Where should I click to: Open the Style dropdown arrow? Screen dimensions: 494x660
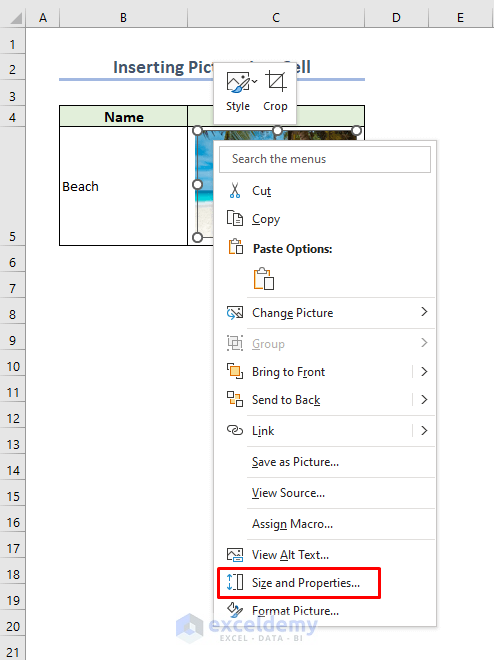[x=254, y=81]
